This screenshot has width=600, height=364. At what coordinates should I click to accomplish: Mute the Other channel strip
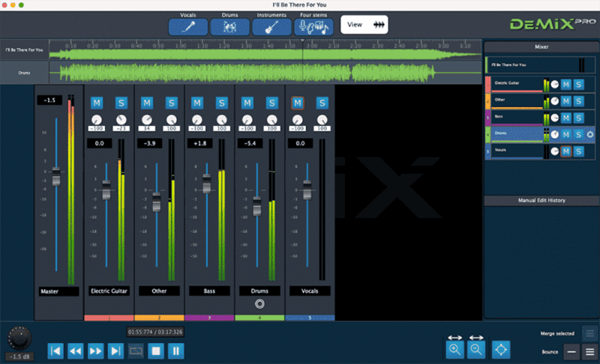pos(147,103)
